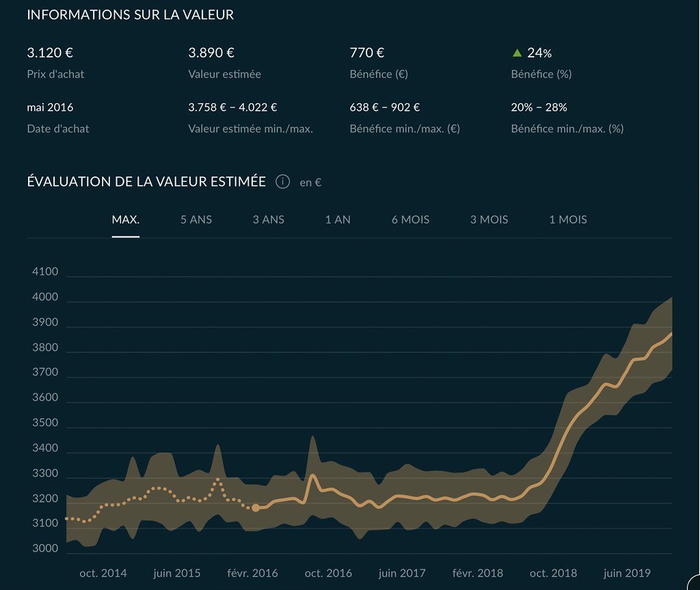This screenshot has height=590, width=700.
Task: Click the 'Valeur estimée min./max.' label
Action: (250, 129)
